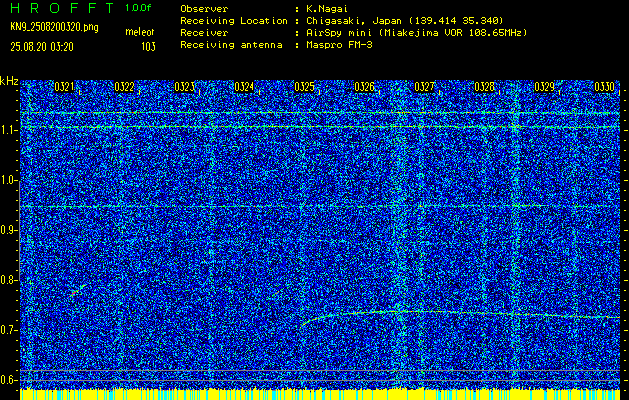Screen dimensions: 629x400
Task: Click the observer name K.Nagai
Action: coord(327,8)
